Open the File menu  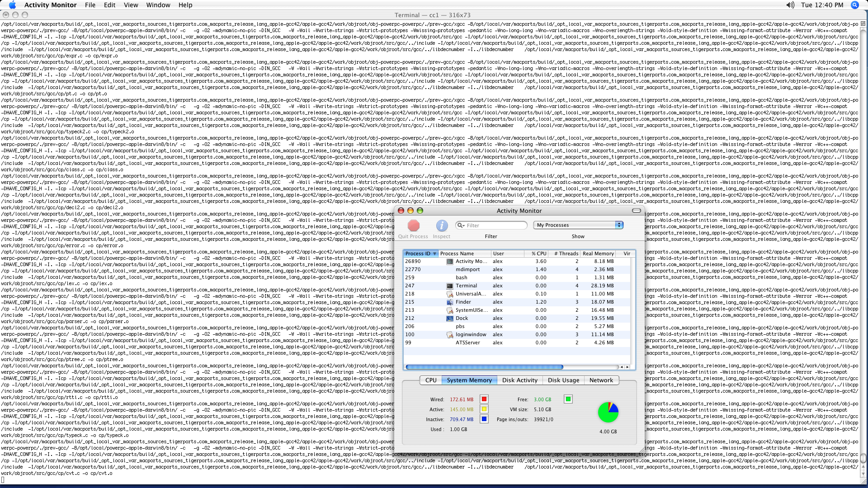(x=90, y=5)
